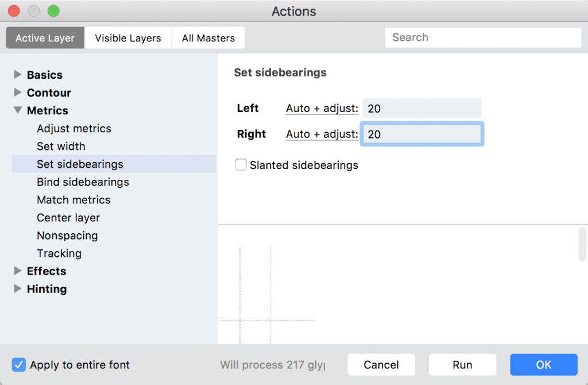Collapse the Metrics category triangle

click(18, 110)
